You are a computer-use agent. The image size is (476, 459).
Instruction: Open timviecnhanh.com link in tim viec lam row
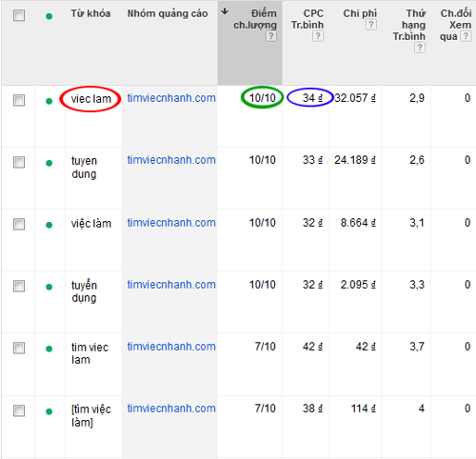click(171, 347)
